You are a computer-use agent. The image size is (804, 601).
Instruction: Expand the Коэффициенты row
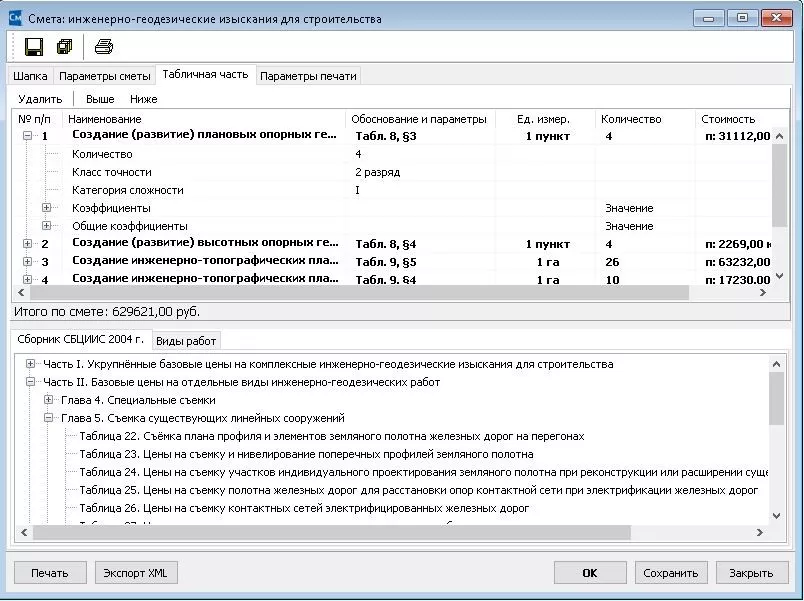(x=46, y=208)
